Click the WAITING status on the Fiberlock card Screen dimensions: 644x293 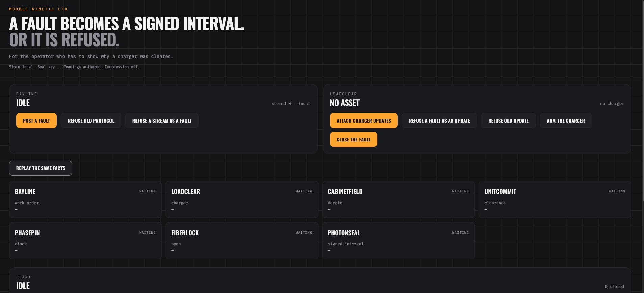pos(304,233)
